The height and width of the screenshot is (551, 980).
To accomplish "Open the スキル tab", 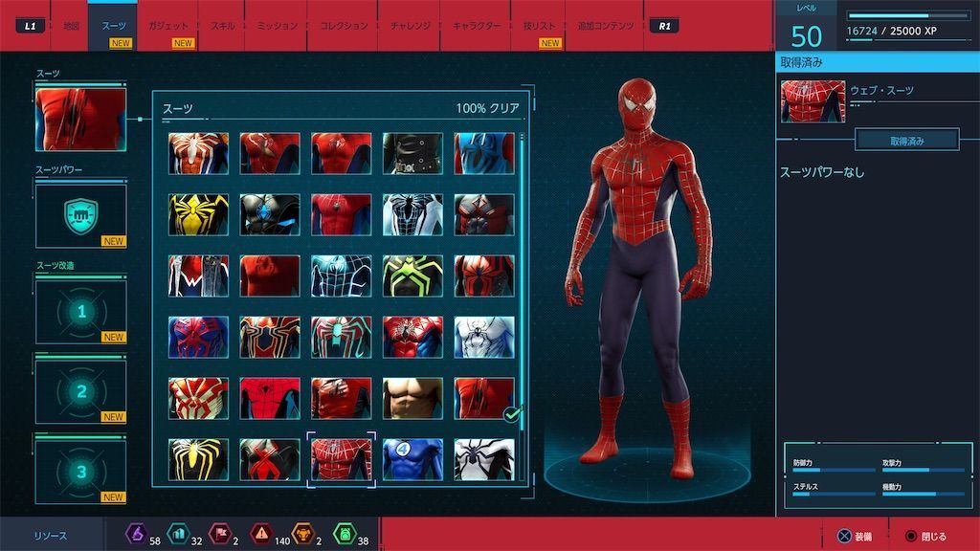I will point(223,26).
